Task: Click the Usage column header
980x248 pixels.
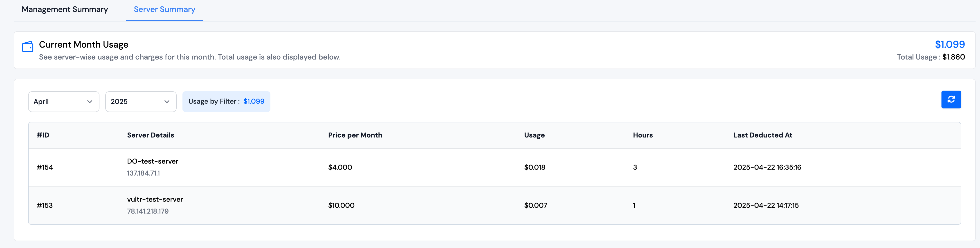Action: click(534, 135)
